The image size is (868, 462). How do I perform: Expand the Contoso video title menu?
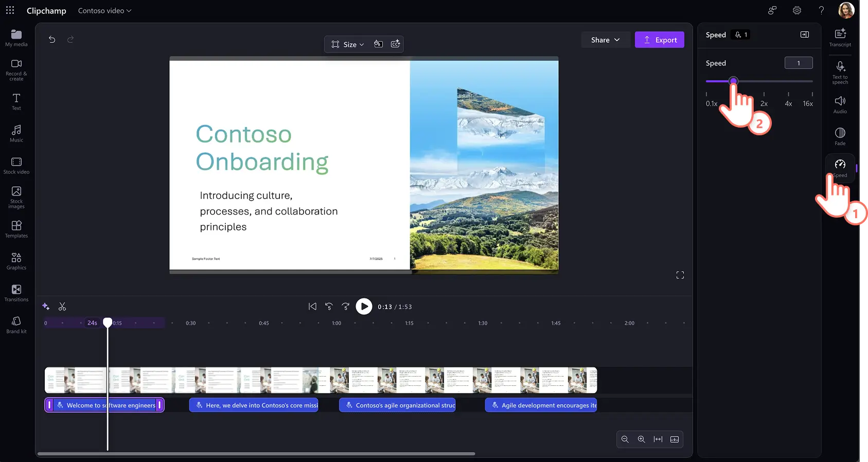[105, 10]
